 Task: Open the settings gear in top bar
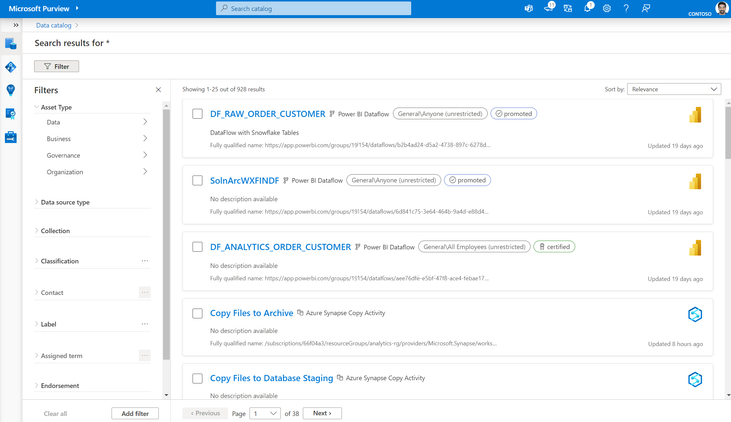[607, 8]
